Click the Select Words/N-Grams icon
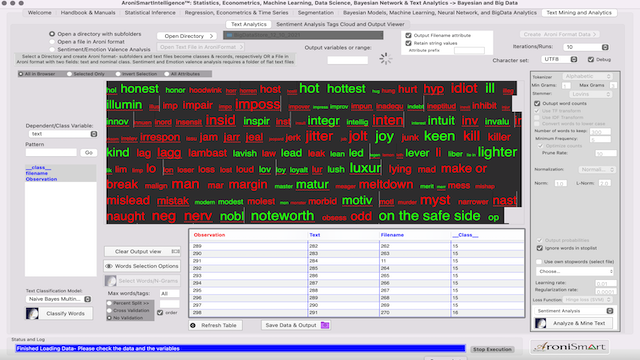 coord(110,281)
